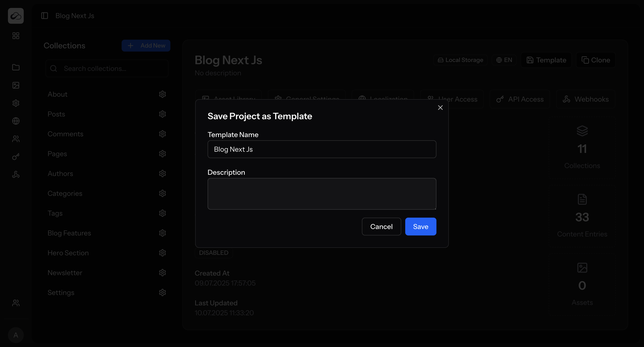Open the asset image icon in sidebar
This screenshot has height=347, width=644.
point(16,85)
